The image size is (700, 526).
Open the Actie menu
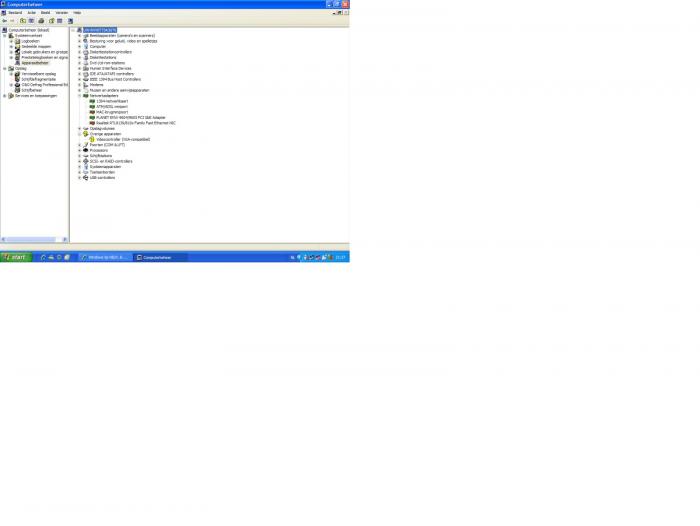click(x=31, y=13)
